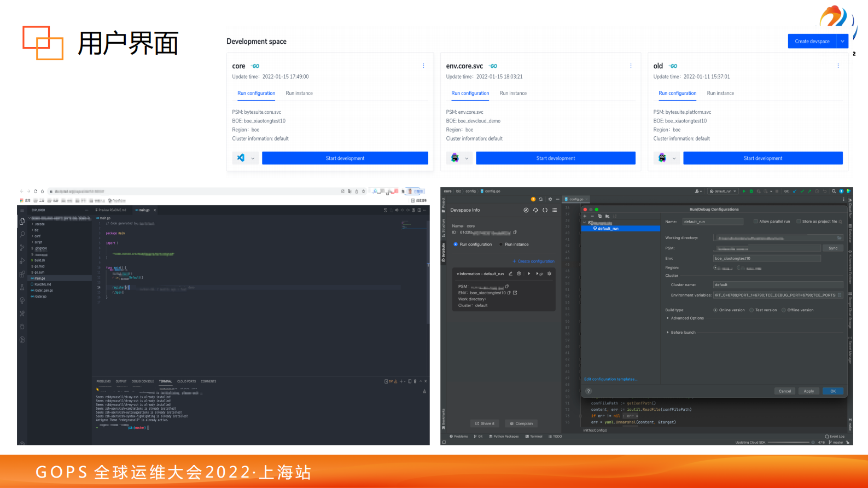Click the search magnifier in the GoLand toolbar
This screenshot has height=488, width=868.
click(834, 191)
